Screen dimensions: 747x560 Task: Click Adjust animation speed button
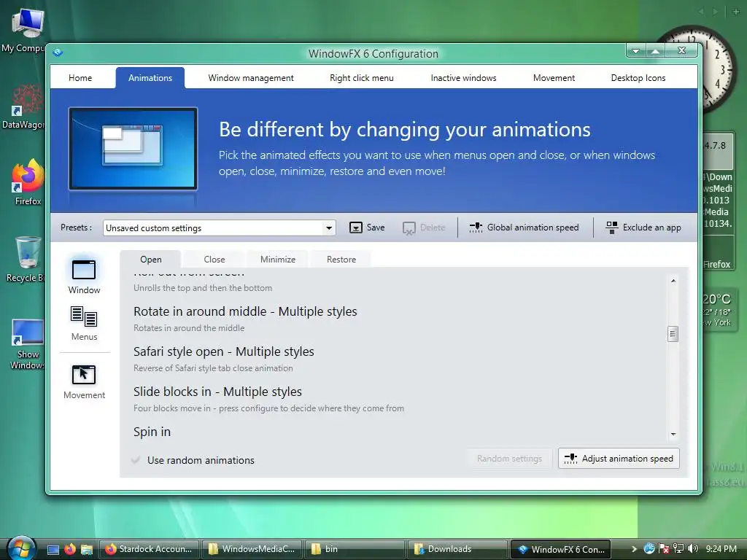pos(619,459)
